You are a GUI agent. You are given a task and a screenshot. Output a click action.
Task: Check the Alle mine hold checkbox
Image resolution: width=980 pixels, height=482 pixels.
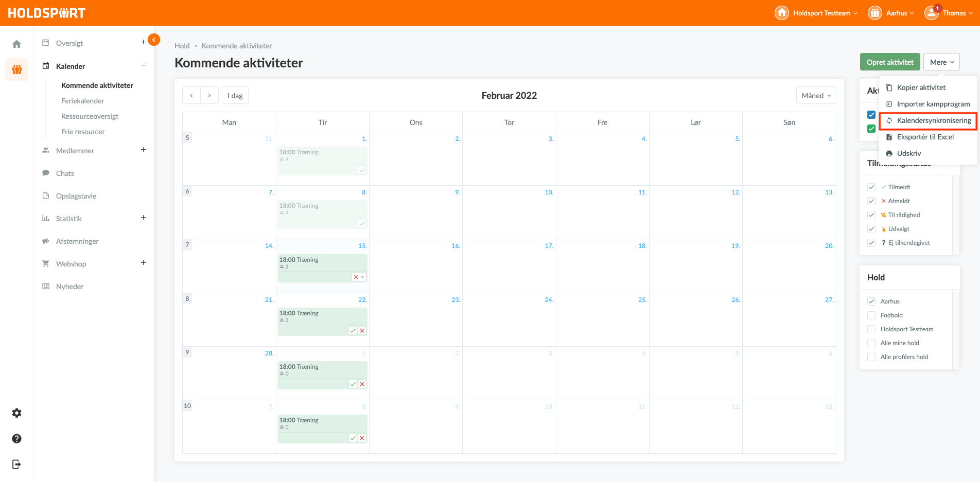click(x=871, y=343)
